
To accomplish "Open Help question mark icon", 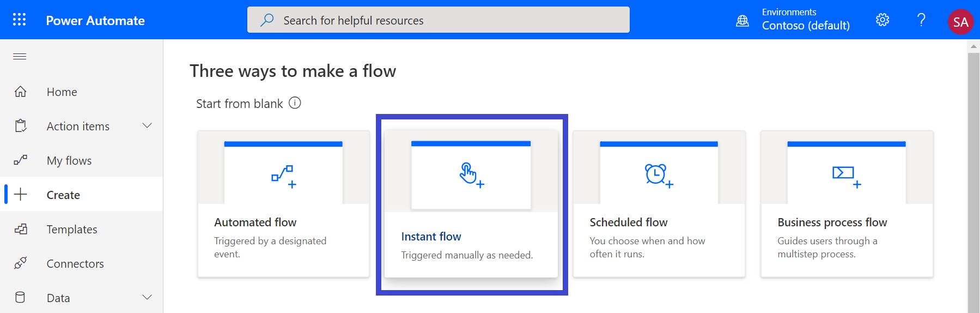I will [x=921, y=20].
